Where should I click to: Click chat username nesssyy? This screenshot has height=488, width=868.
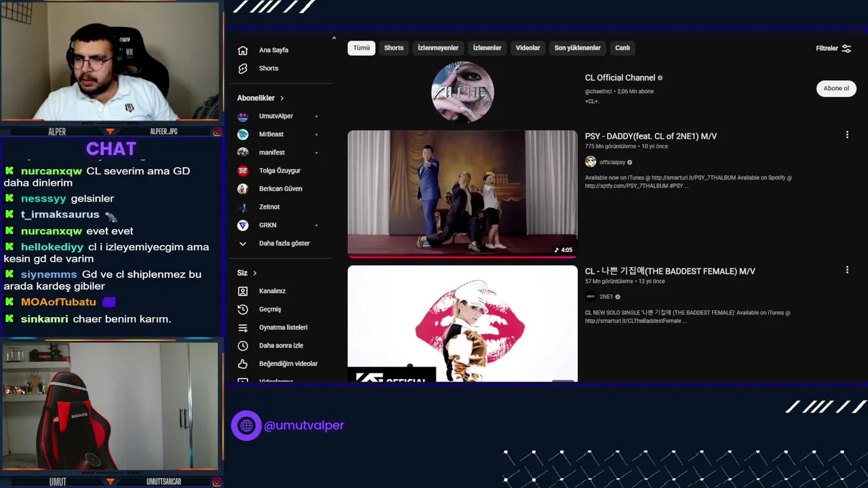click(43, 199)
